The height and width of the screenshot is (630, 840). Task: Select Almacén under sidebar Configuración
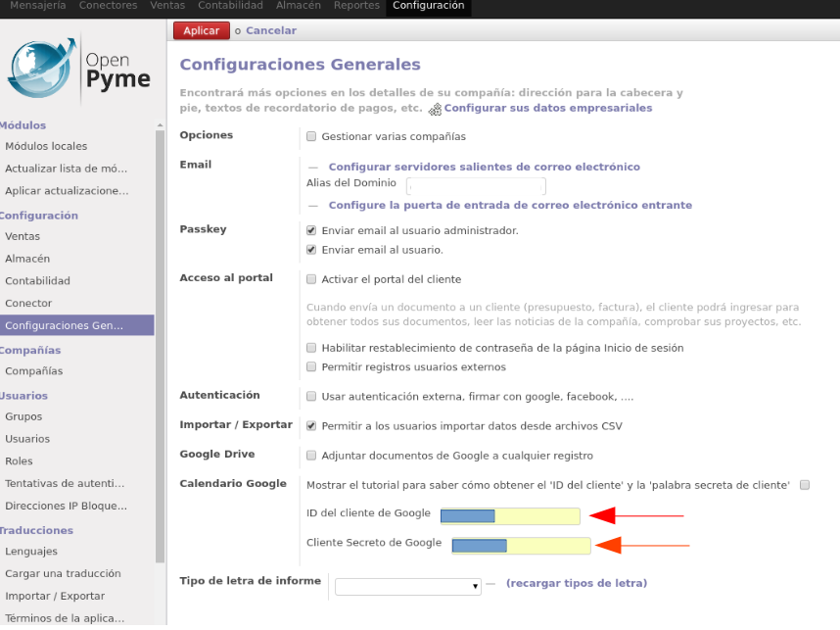pos(27,259)
